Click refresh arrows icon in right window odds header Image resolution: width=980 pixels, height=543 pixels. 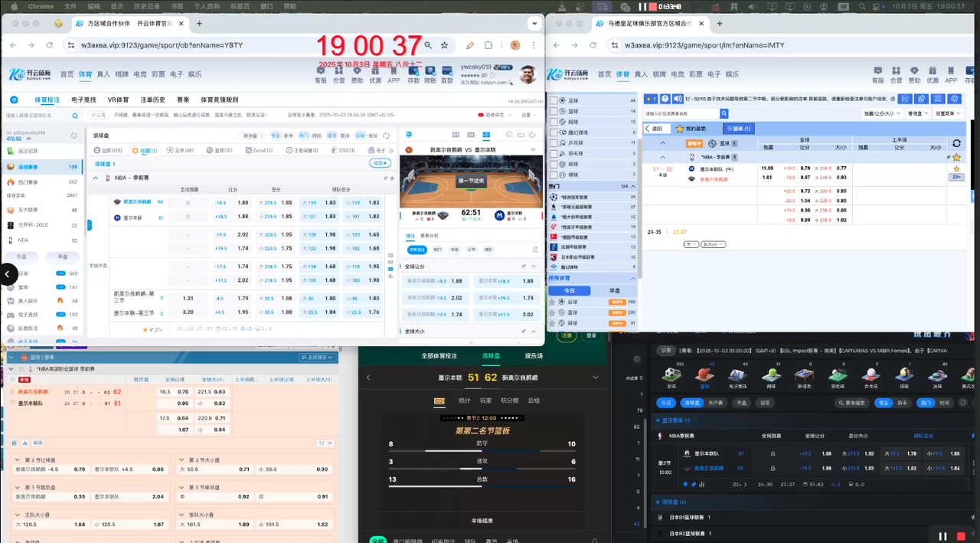tap(956, 143)
